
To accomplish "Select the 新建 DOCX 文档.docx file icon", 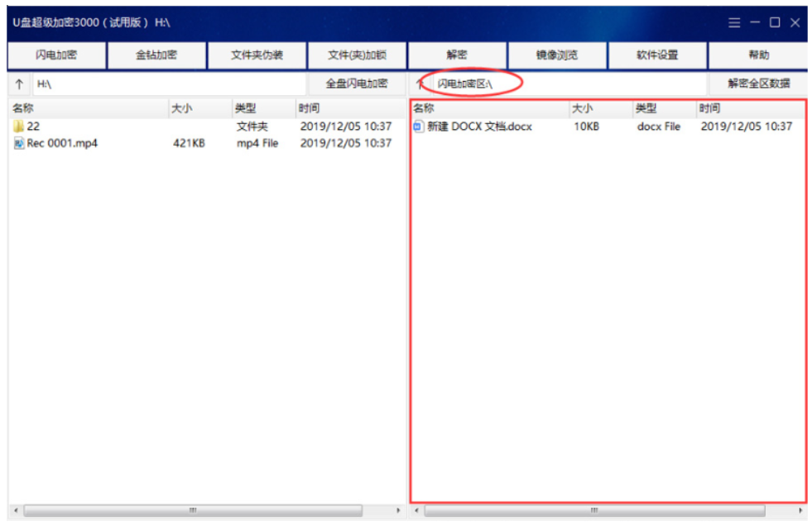I will pyautogui.click(x=418, y=127).
